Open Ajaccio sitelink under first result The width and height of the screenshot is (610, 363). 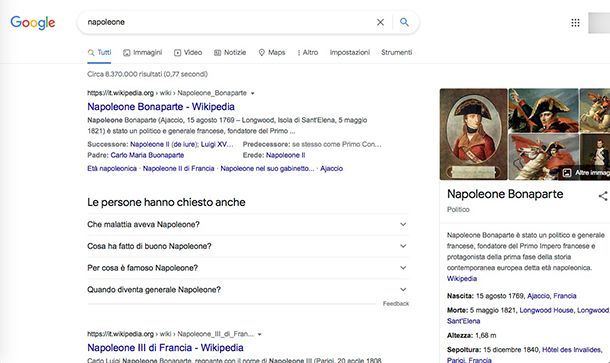click(x=331, y=168)
